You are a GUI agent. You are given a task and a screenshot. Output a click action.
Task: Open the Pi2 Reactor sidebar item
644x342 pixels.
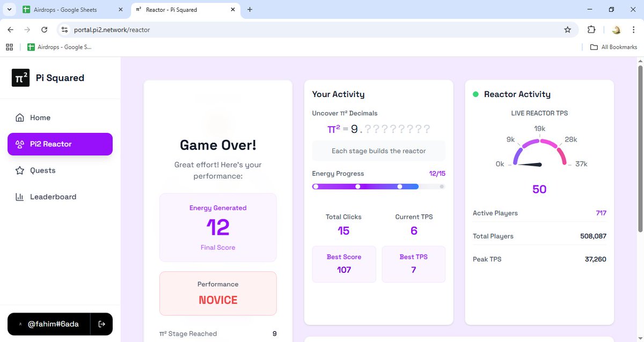60,144
